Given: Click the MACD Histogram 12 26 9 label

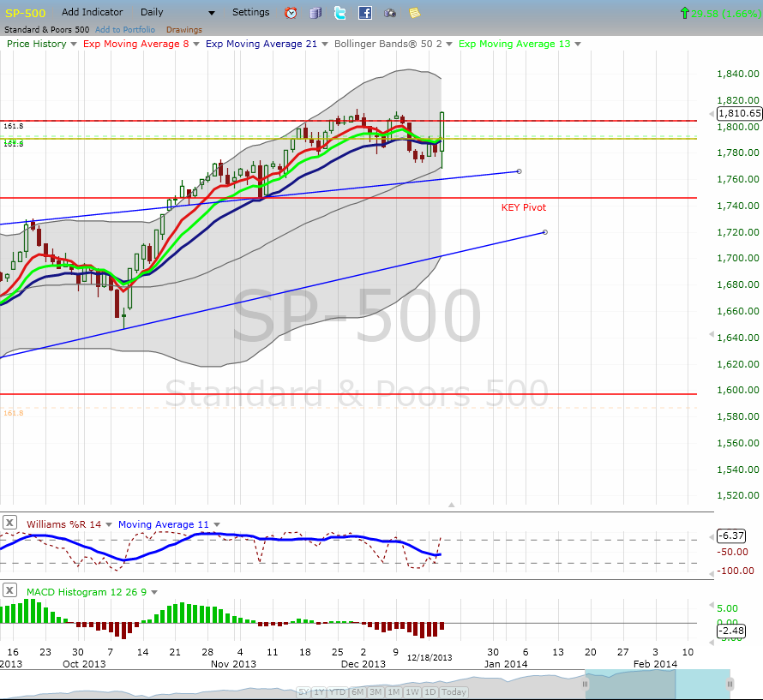Looking at the screenshot, I should (87, 592).
